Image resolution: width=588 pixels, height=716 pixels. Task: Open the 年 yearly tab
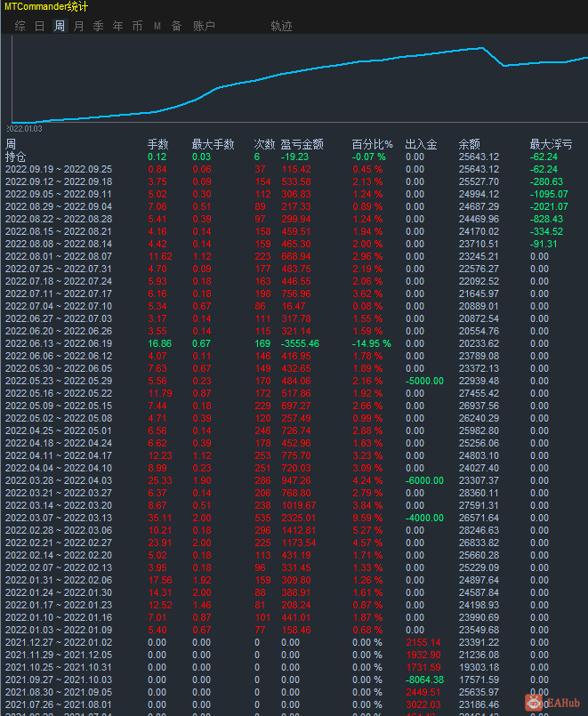118,26
